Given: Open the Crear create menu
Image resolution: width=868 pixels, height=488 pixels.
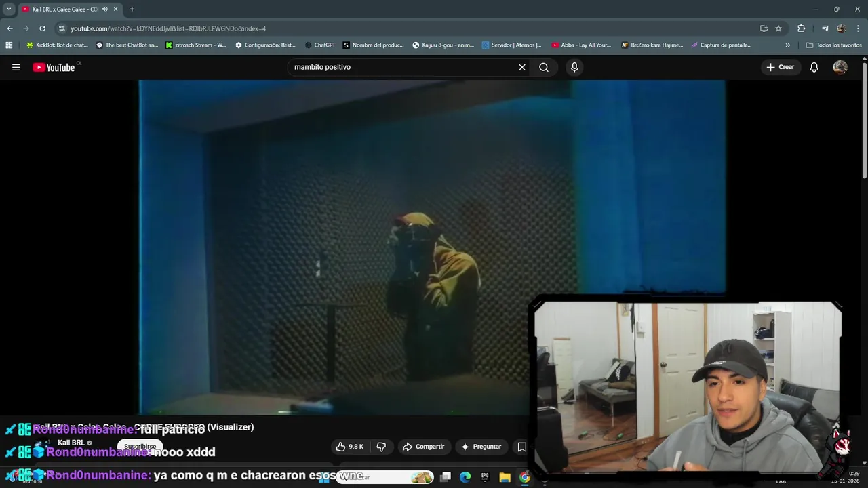Looking at the screenshot, I should tap(780, 67).
